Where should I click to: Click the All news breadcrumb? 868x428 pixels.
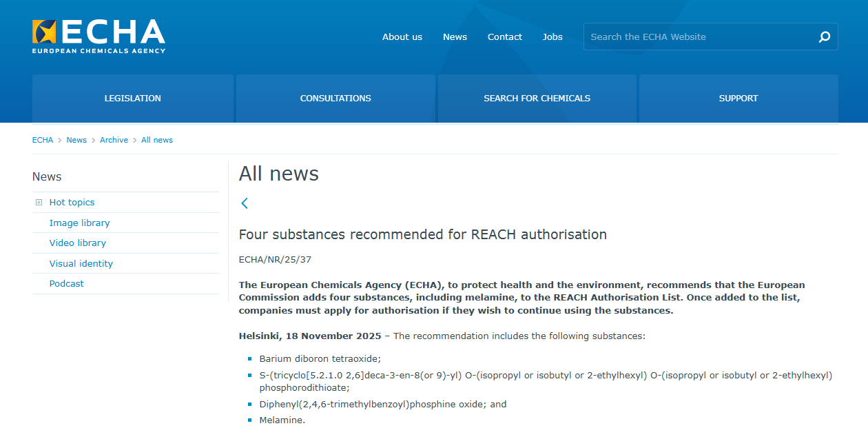(x=157, y=140)
